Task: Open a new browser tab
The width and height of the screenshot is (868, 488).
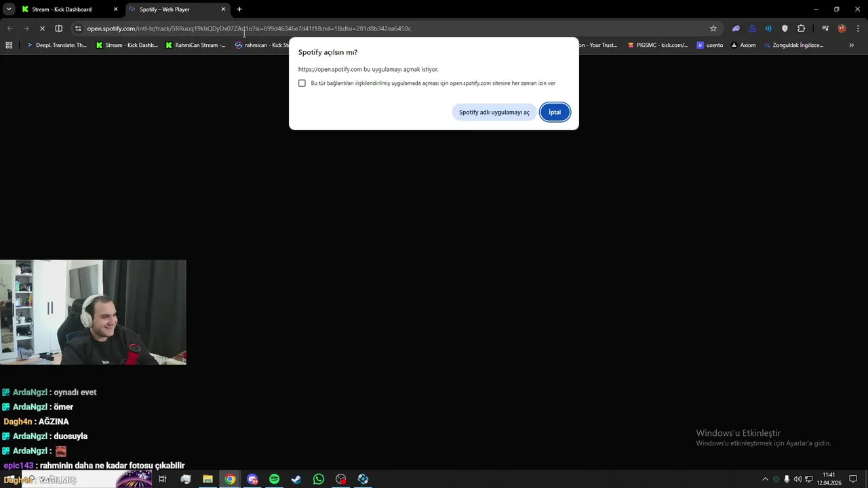Action: tap(239, 9)
